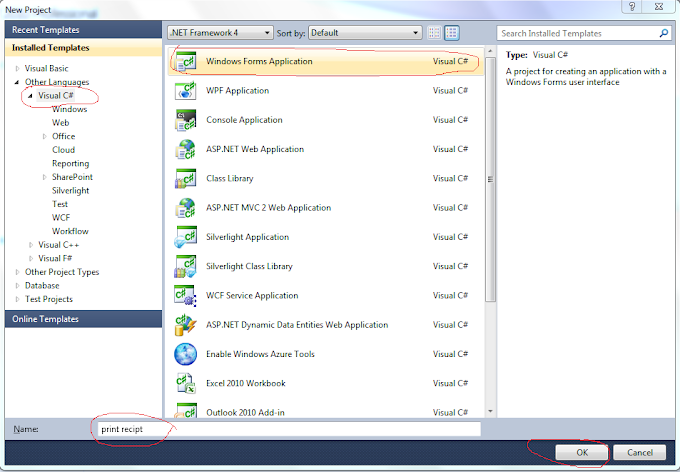The height and width of the screenshot is (472, 680).
Task: Click the template list scroll-down arrow
Action: [490, 411]
